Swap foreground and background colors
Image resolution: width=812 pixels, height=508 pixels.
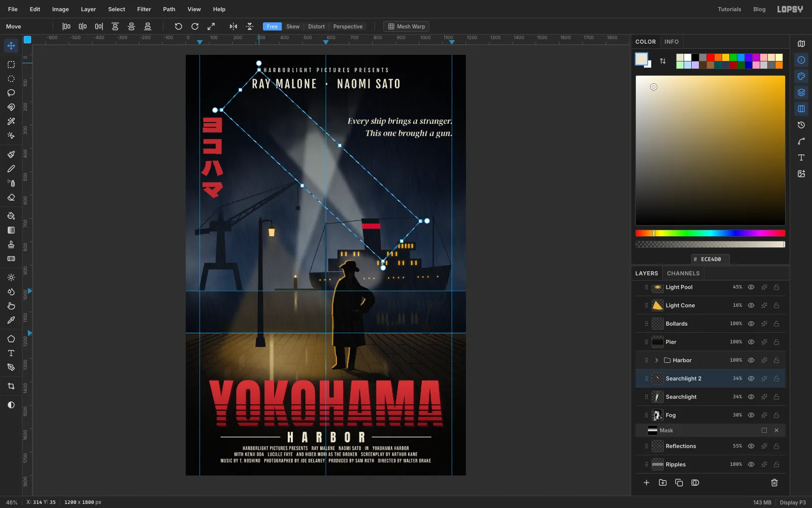663,61
